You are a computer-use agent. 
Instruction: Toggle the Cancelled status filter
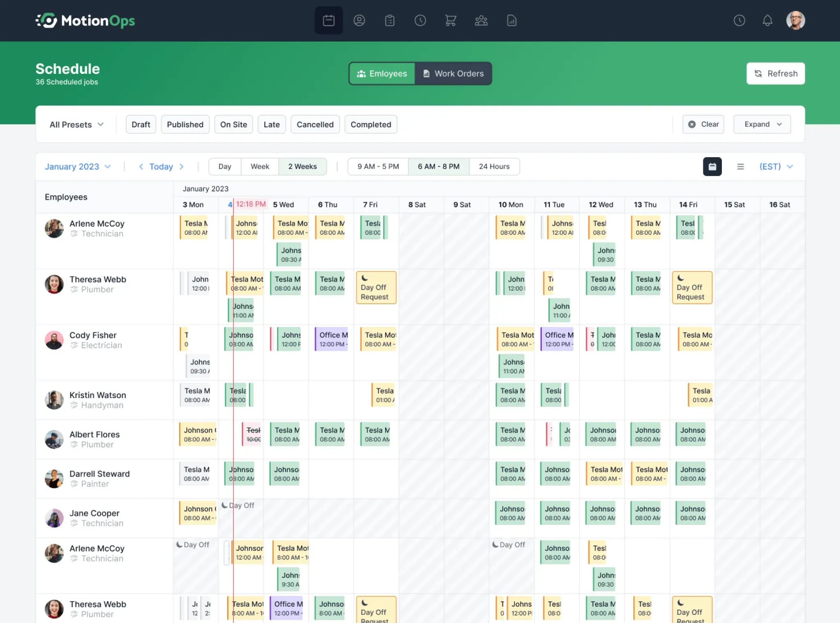click(x=315, y=124)
